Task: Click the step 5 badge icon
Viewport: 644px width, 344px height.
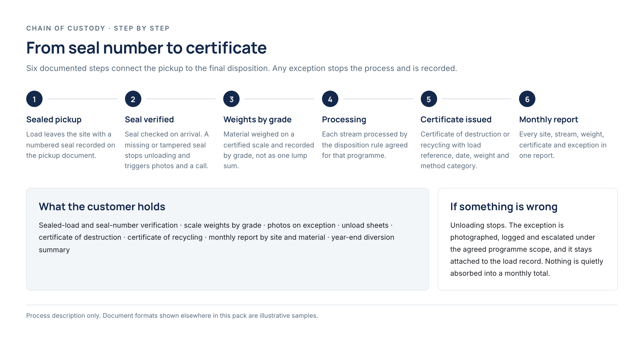Action: point(429,99)
